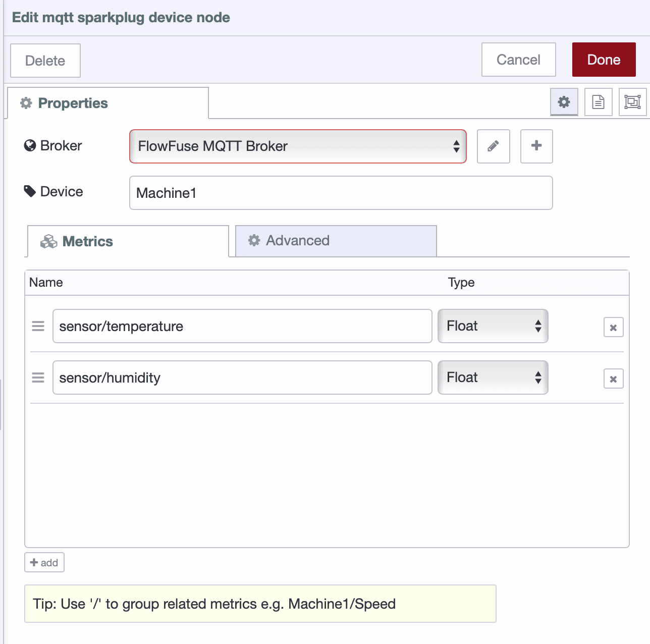Click the drag handle of sensor/humidity row
The image size is (650, 644).
[38, 377]
